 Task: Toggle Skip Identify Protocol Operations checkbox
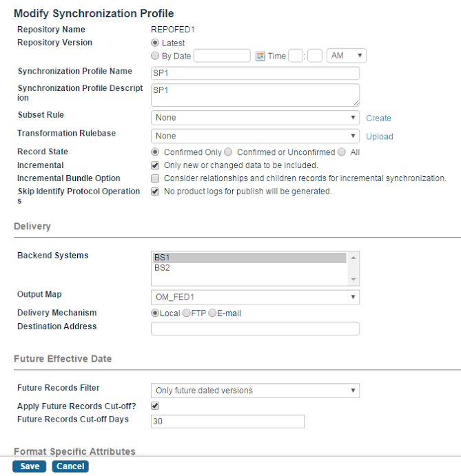click(155, 192)
